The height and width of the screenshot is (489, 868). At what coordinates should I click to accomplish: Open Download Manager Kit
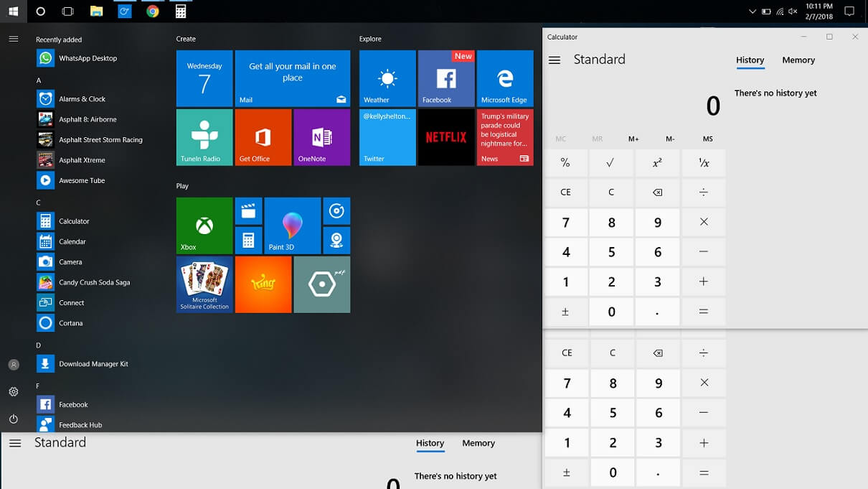coord(83,364)
